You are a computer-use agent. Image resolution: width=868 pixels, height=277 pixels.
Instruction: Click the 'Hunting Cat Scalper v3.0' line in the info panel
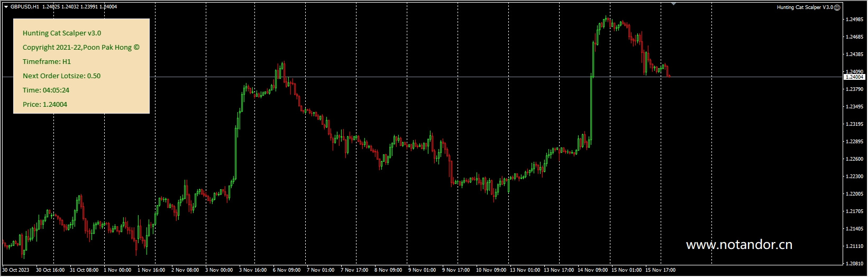pyautogui.click(x=62, y=33)
